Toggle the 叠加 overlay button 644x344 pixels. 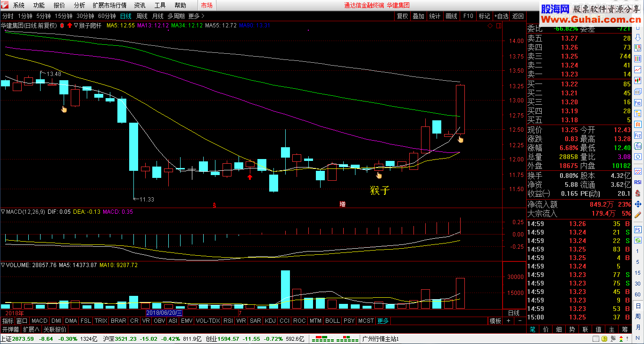[x=418, y=16]
